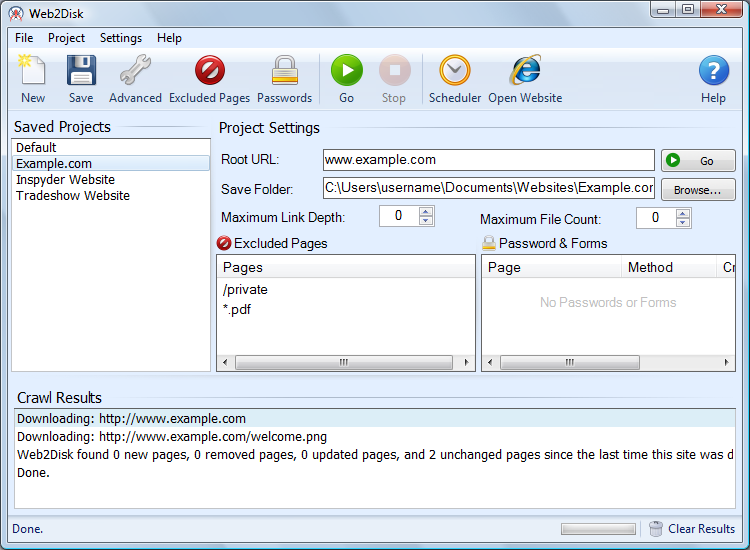Viewport: 750px width, 550px height.
Task: Click the Method column header
Action: [x=669, y=267]
